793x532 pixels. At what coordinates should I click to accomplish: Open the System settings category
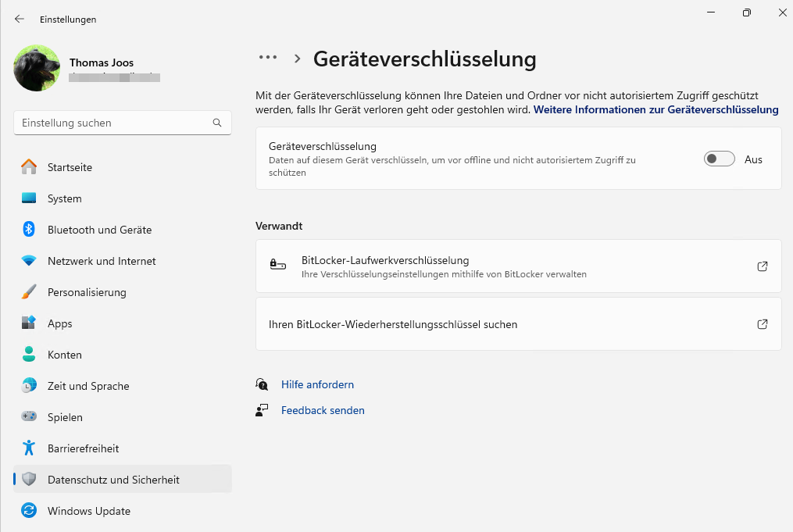64,198
